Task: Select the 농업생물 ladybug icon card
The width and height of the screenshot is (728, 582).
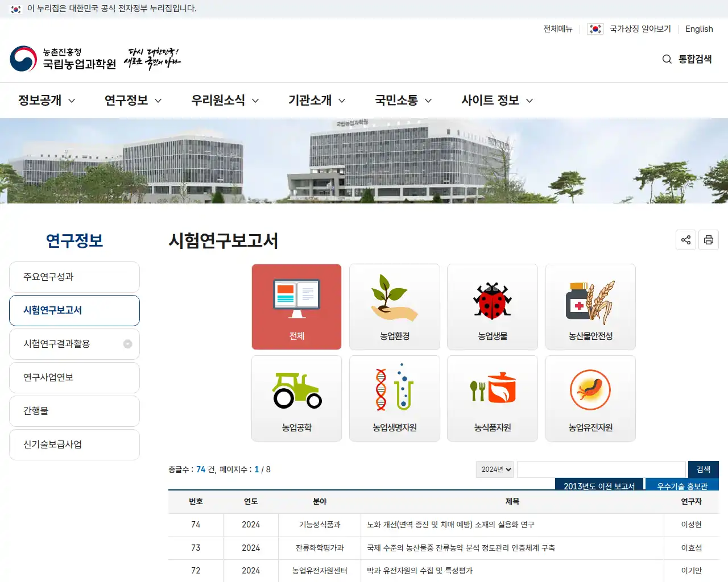Action: pos(493,307)
